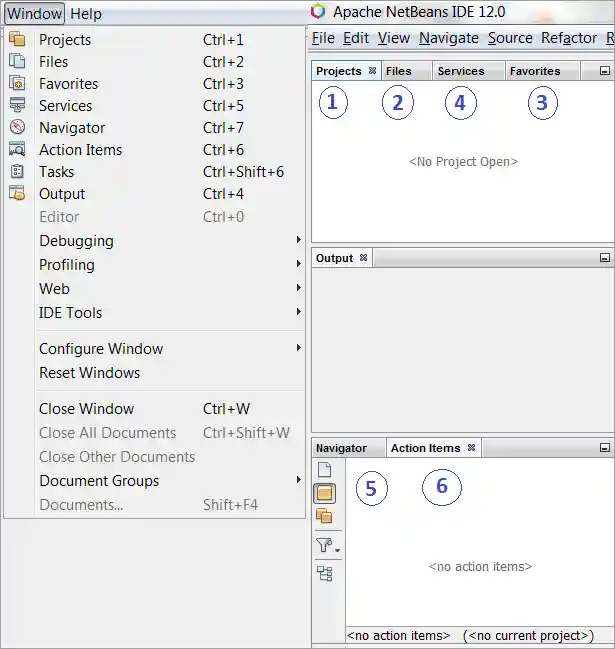Click the greyed Close All Documents entry
The height and width of the screenshot is (649, 615).
coord(170,433)
